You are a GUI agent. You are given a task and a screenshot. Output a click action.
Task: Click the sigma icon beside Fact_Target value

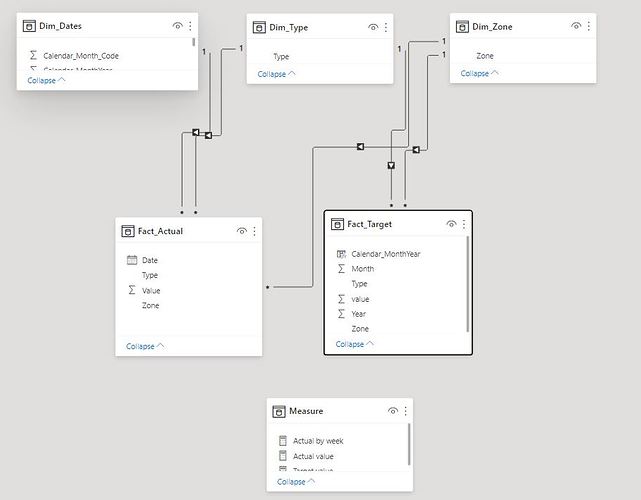point(341,299)
